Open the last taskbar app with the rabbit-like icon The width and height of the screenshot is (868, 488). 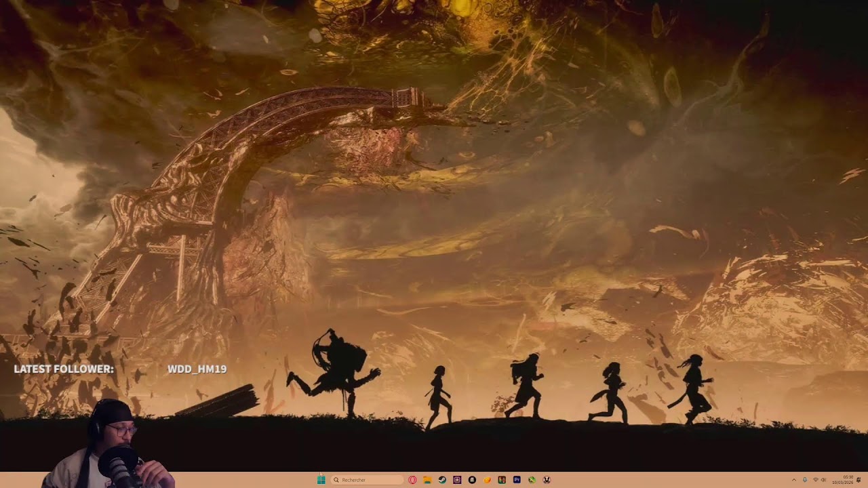click(x=547, y=480)
